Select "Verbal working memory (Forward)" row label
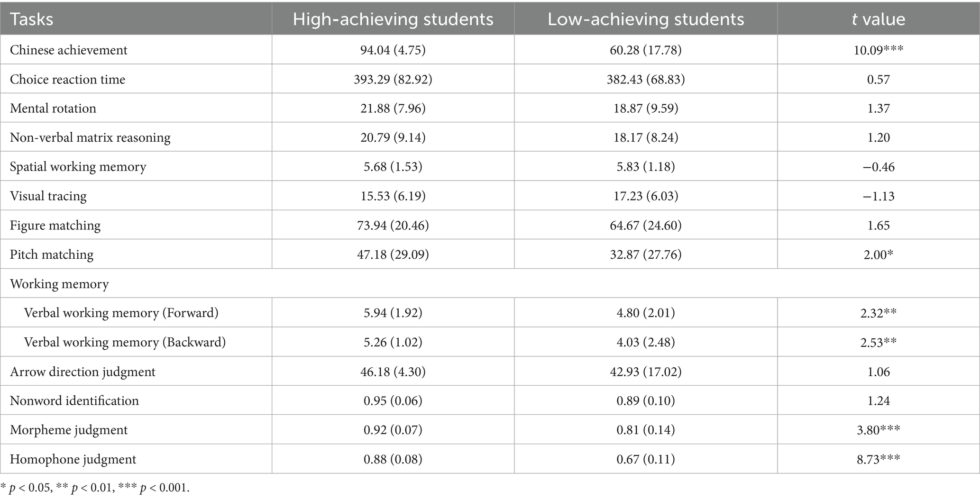980x499 pixels. (121, 313)
